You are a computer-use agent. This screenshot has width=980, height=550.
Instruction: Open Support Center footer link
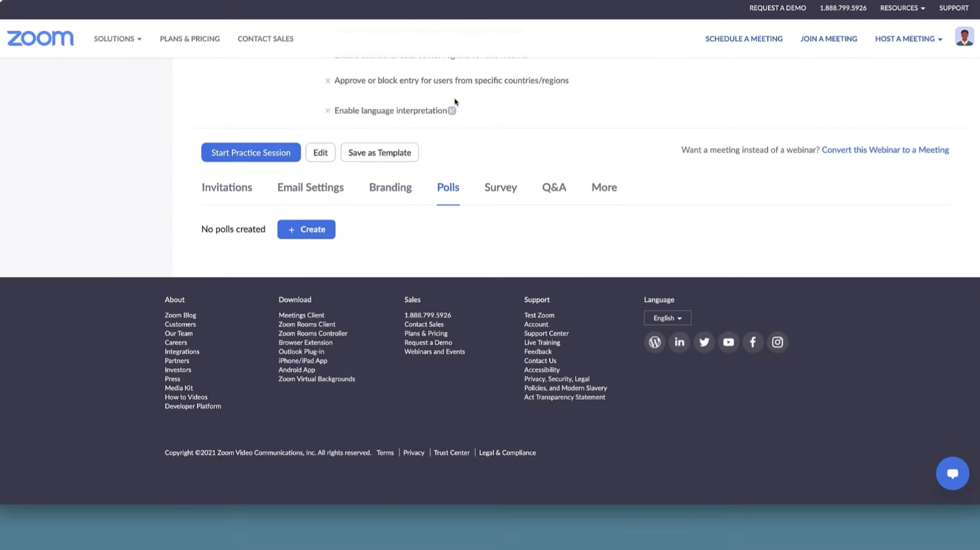click(546, 333)
